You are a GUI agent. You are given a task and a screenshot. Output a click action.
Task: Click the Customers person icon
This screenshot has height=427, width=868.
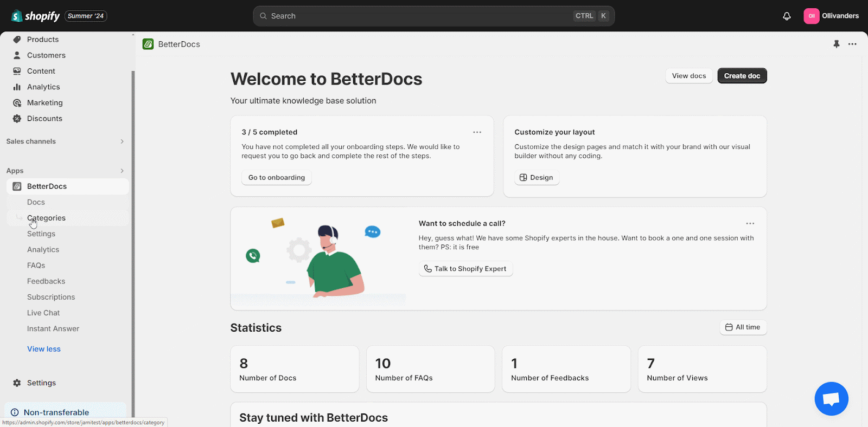17,55
